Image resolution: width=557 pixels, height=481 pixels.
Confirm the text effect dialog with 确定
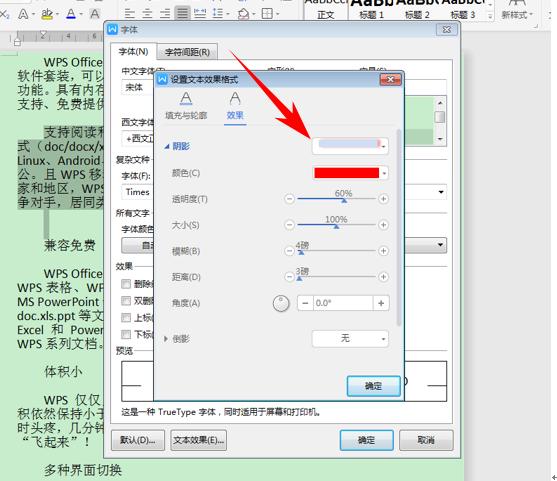[373, 386]
